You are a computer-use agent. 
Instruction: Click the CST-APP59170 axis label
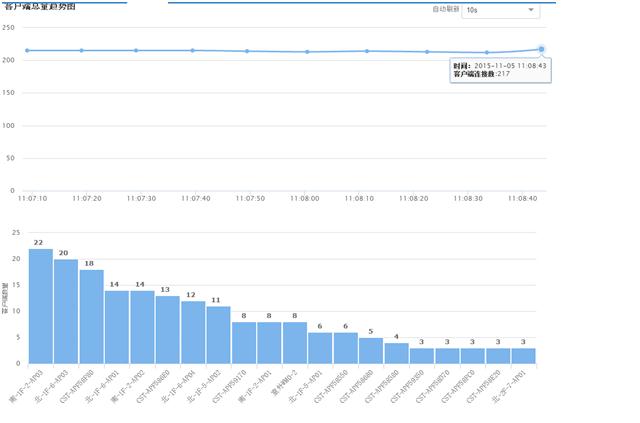[229, 386]
